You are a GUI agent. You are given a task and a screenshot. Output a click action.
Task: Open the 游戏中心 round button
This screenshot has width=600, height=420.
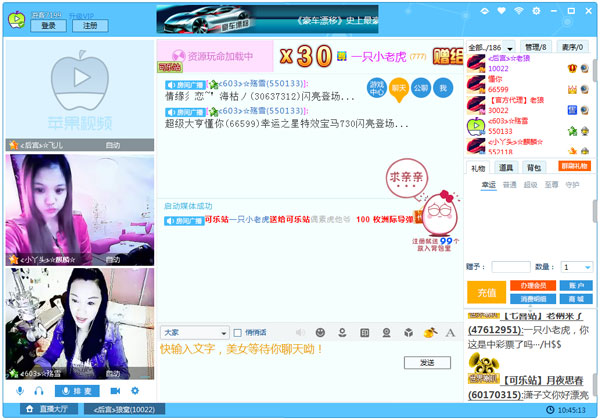click(x=377, y=88)
